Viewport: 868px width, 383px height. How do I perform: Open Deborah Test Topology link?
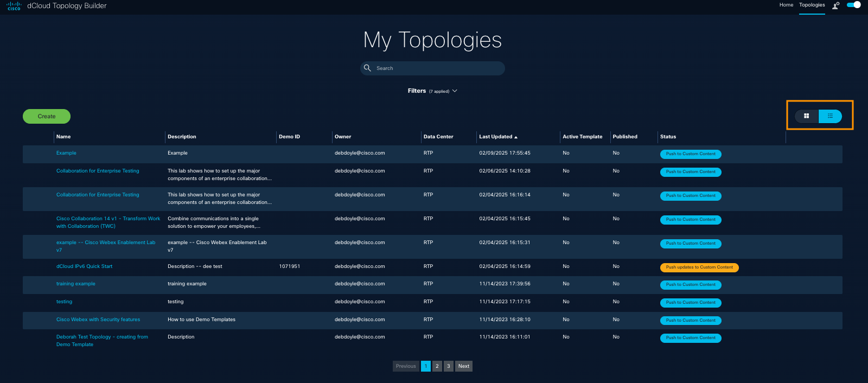coord(102,341)
